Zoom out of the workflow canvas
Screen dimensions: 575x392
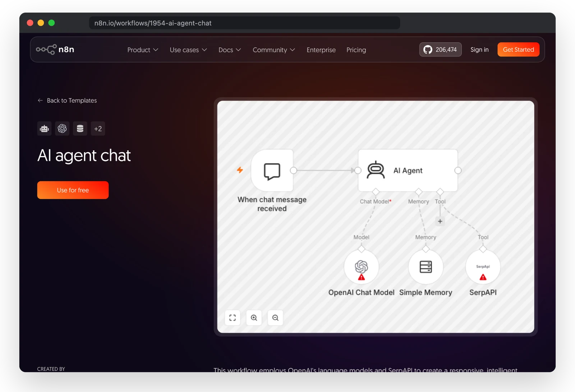pos(275,318)
